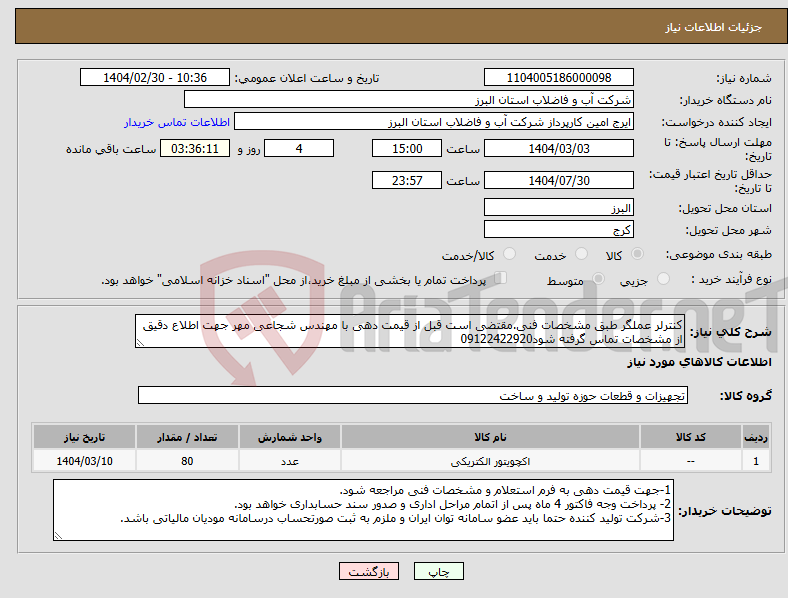Click the ردیف column header

[x=756, y=437]
